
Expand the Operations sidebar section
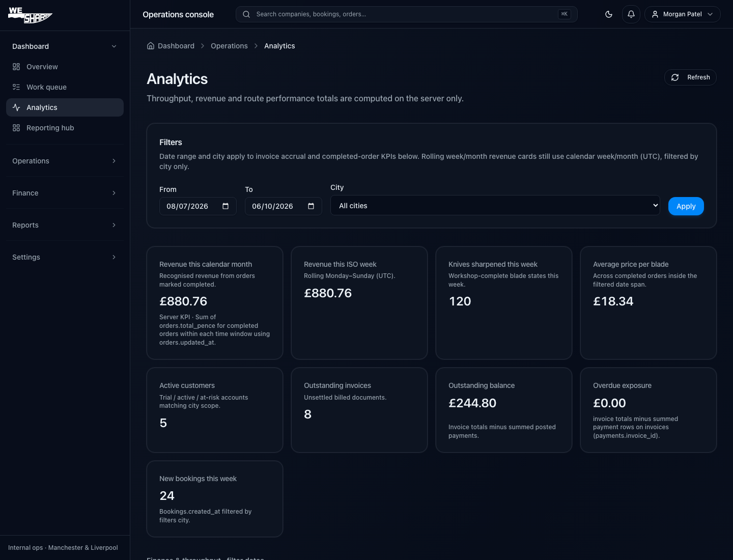[x=65, y=161]
